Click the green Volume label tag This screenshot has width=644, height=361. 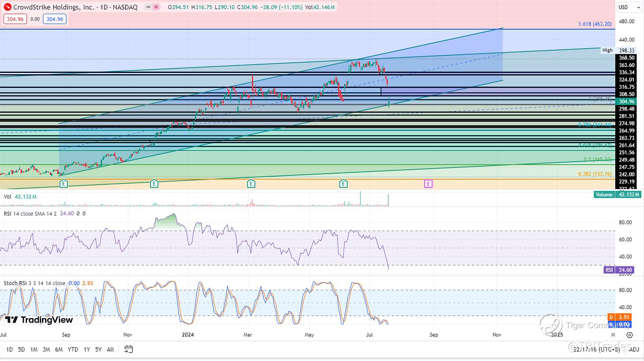[604, 194]
